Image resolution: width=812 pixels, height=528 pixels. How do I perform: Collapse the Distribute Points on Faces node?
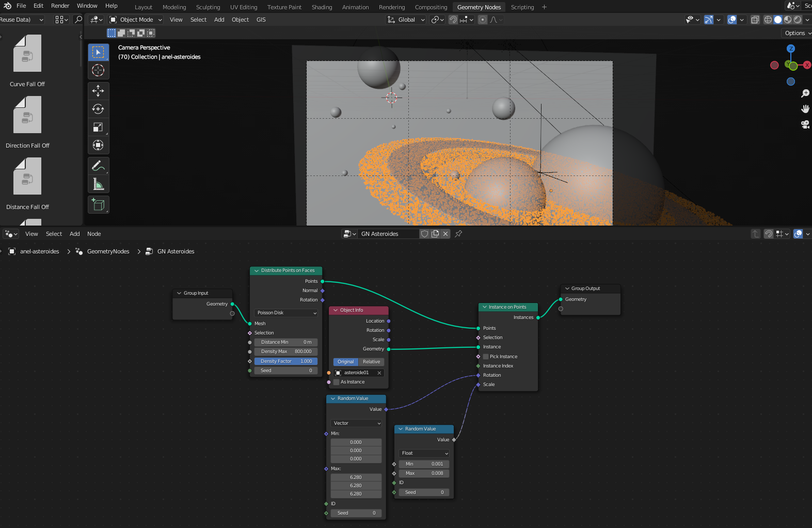[x=256, y=270]
